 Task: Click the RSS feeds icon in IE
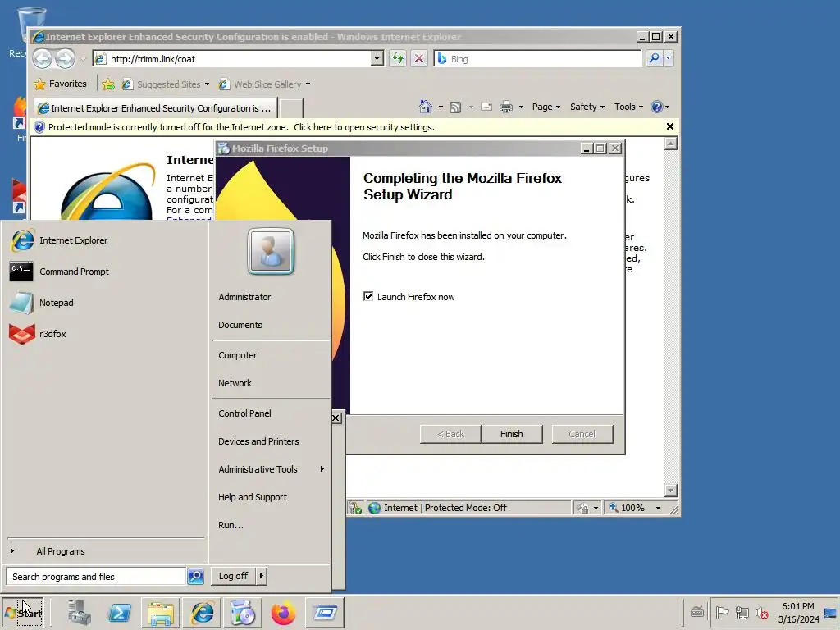point(455,107)
